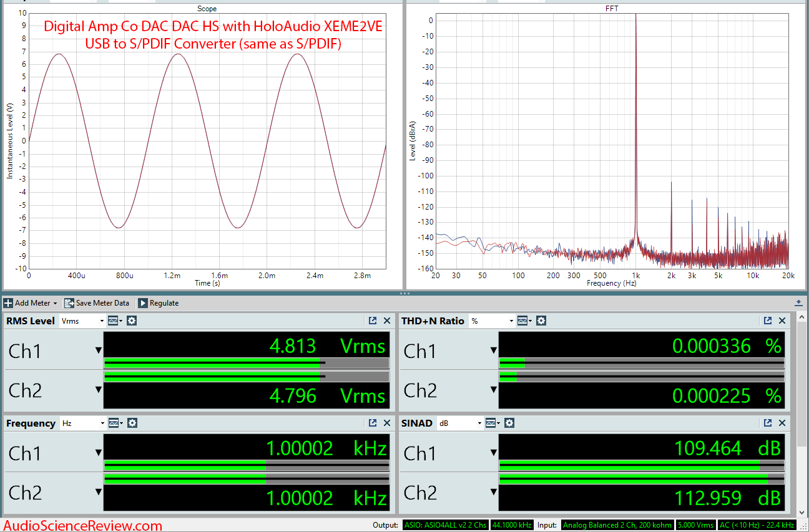Click the Time (s) axis label in Scope
Image resolution: width=809 pixels, height=532 pixels.
[207, 283]
